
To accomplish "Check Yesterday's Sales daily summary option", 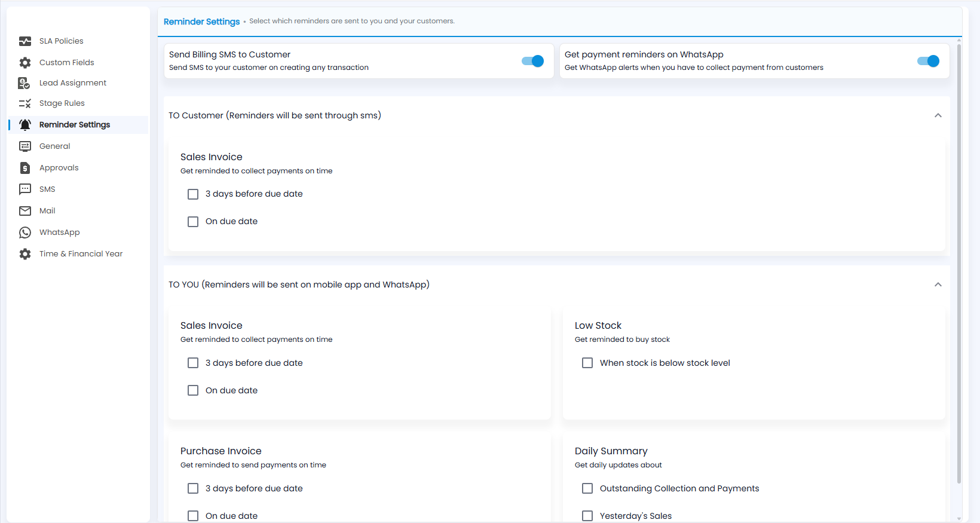I will (587, 516).
